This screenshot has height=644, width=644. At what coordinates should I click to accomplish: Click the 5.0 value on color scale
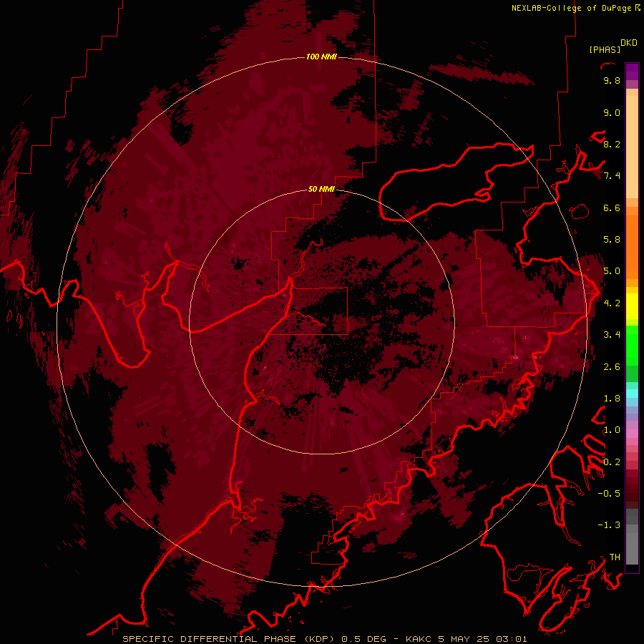(612, 271)
